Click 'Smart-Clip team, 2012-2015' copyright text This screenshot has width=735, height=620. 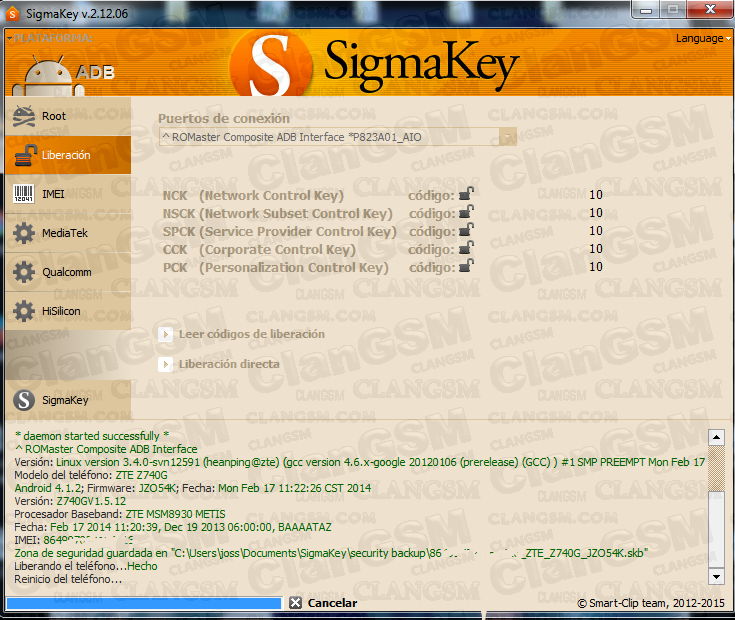click(651, 603)
